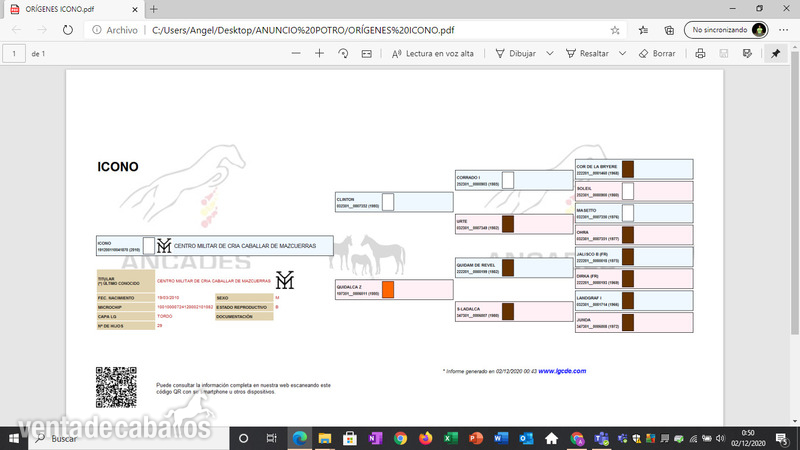Viewport: 800px width, 450px height.
Task: Select the Dibujar tool
Action: (515, 53)
